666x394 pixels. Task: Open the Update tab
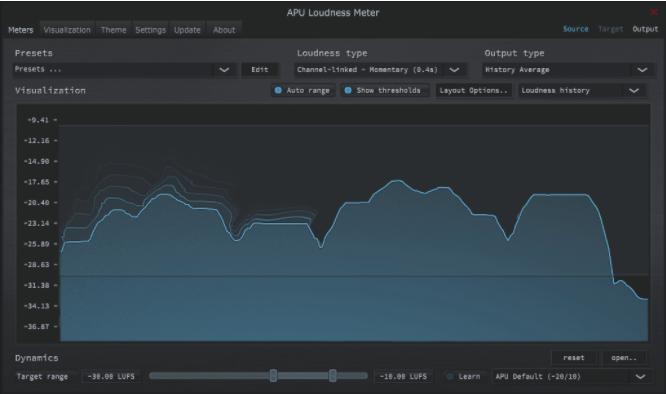[187, 30]
